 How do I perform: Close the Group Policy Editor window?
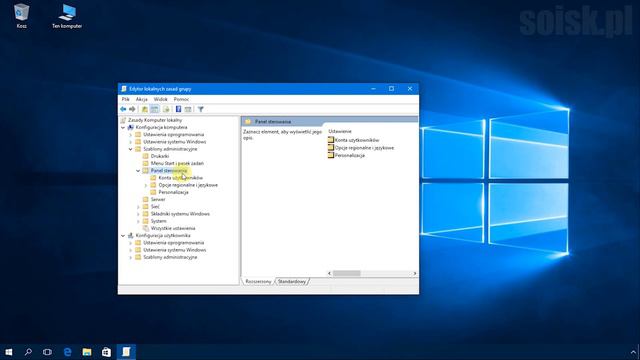[x=410, y=89]
